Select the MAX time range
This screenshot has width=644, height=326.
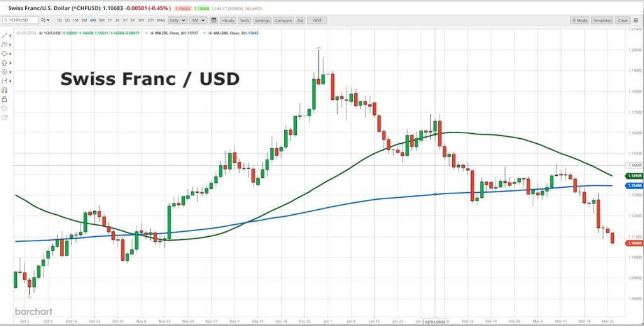(161, 20)
